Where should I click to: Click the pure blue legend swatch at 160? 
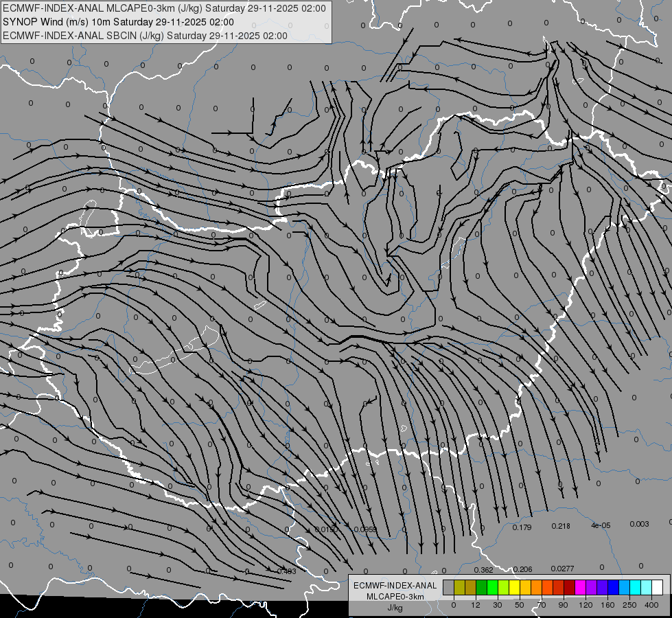(x=613, y=587)
